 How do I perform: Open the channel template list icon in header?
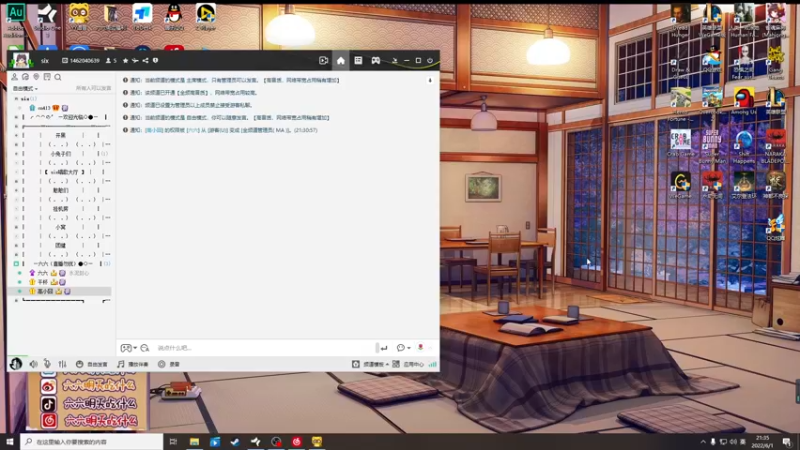(358, 60)
